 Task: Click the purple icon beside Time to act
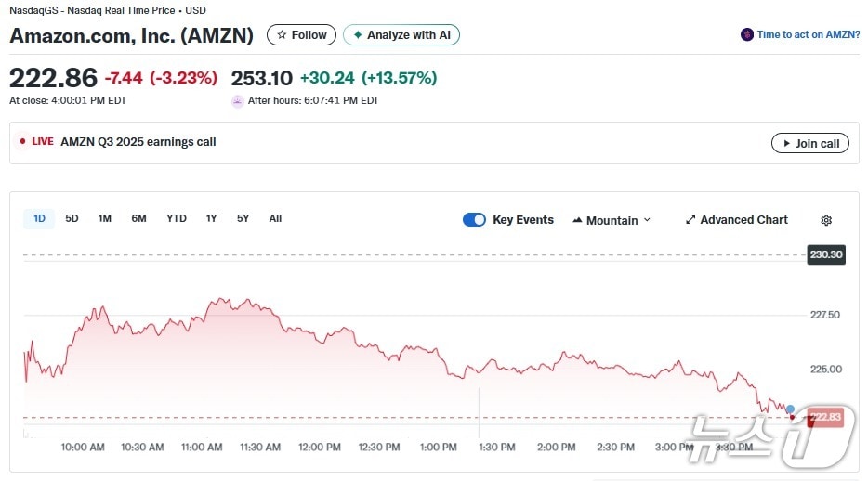pyautogui.click(x=747, y=35)
